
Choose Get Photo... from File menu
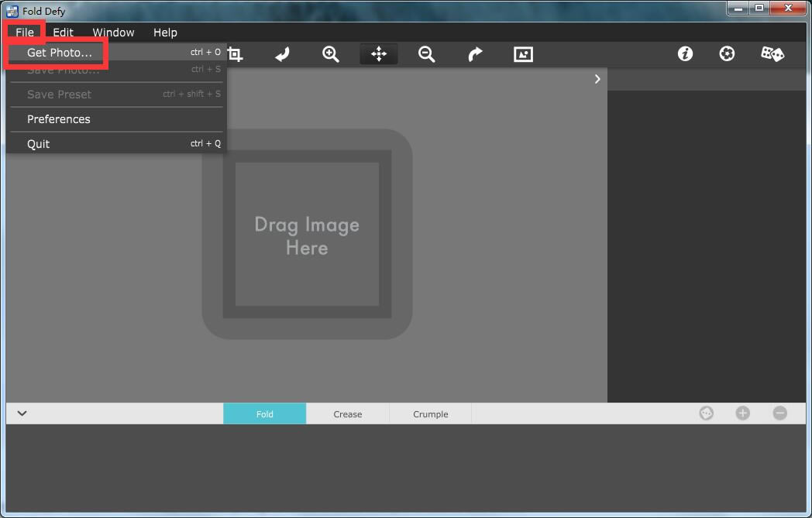(x=59, y=53)
